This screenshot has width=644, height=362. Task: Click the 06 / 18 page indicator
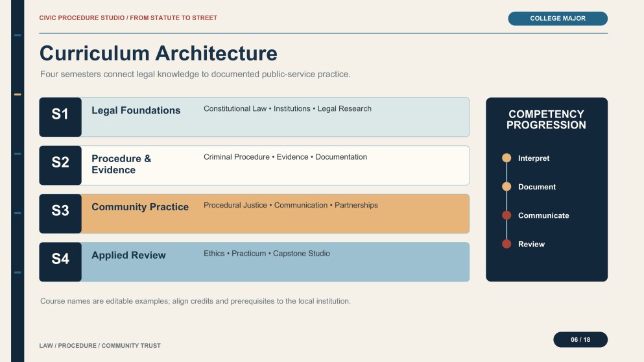point(580,340)
